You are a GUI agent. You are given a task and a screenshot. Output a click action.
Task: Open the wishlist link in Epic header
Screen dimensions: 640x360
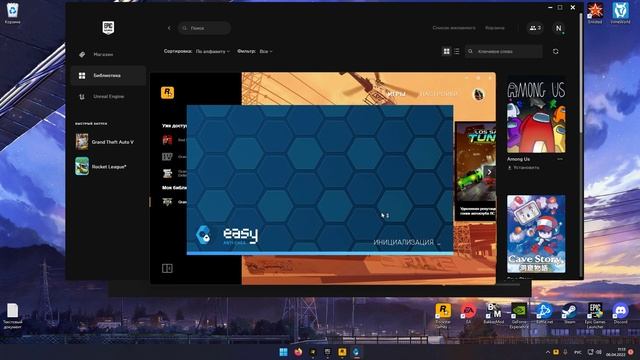454,28
